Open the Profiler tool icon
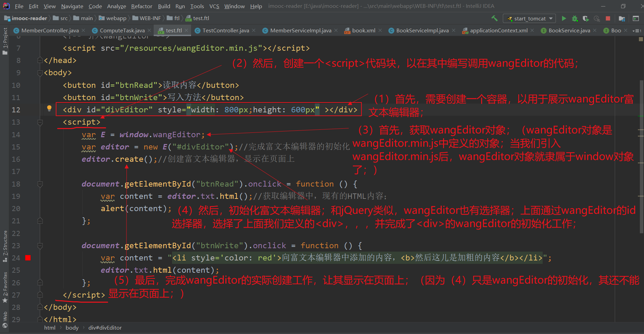Viewport: 644px width, 334px height. [x=596, y=18]
